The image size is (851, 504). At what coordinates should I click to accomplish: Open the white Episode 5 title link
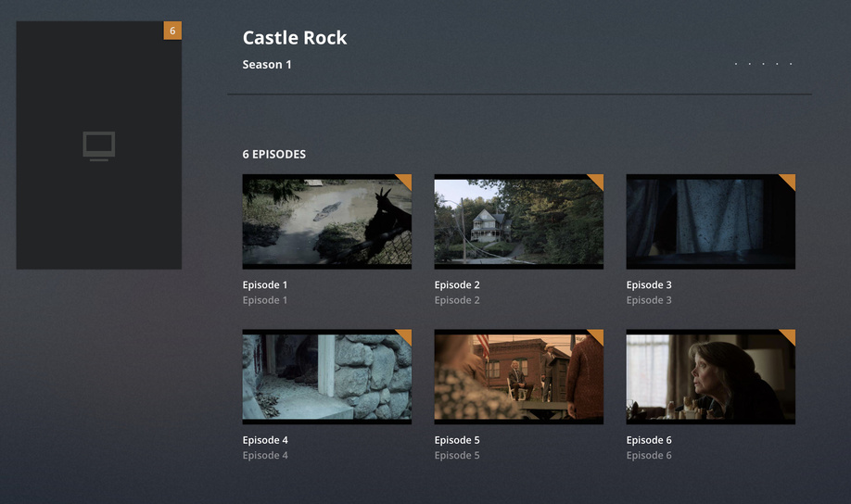(457, 440)
